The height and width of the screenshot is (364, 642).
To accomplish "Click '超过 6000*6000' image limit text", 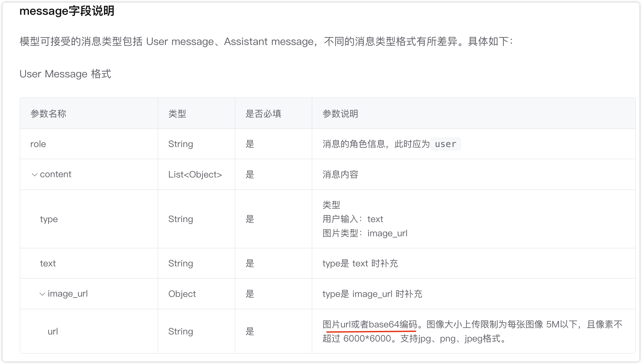I will tap(357, 339).
